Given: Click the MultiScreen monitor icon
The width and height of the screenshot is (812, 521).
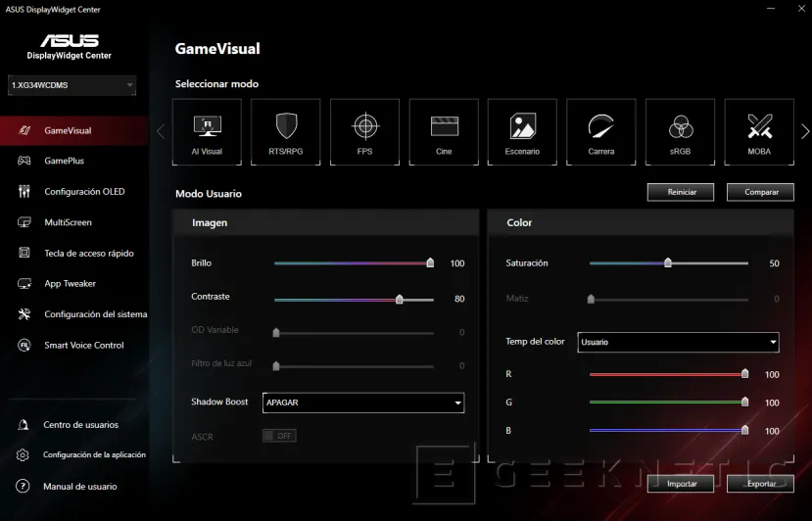Looking at the screenshot, I should 24,222.
